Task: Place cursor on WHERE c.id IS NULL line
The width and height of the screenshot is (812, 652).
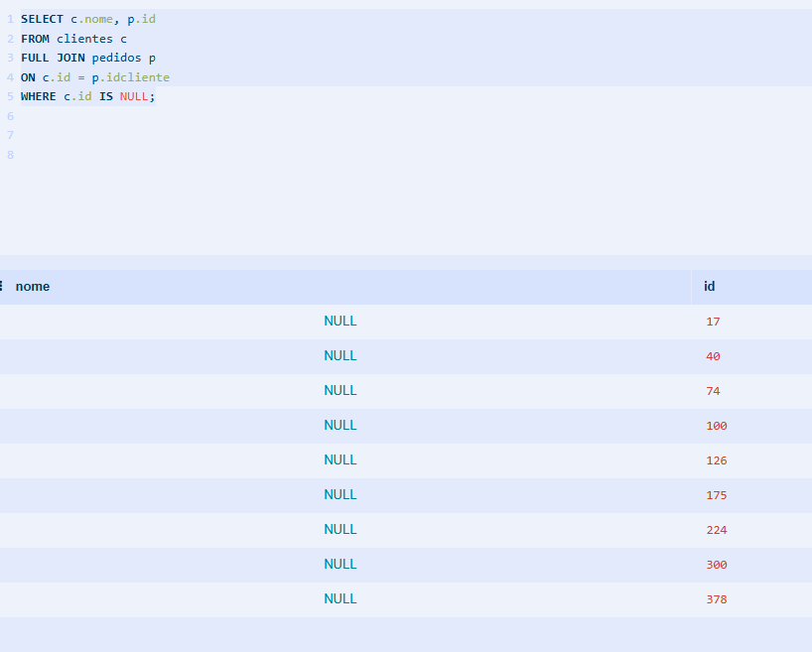Action: pyautogui.click(x=88, y=97)
